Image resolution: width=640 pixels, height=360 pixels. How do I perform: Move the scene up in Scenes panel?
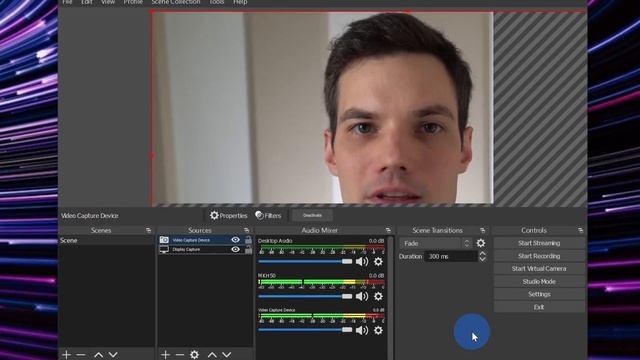[98, 355]
